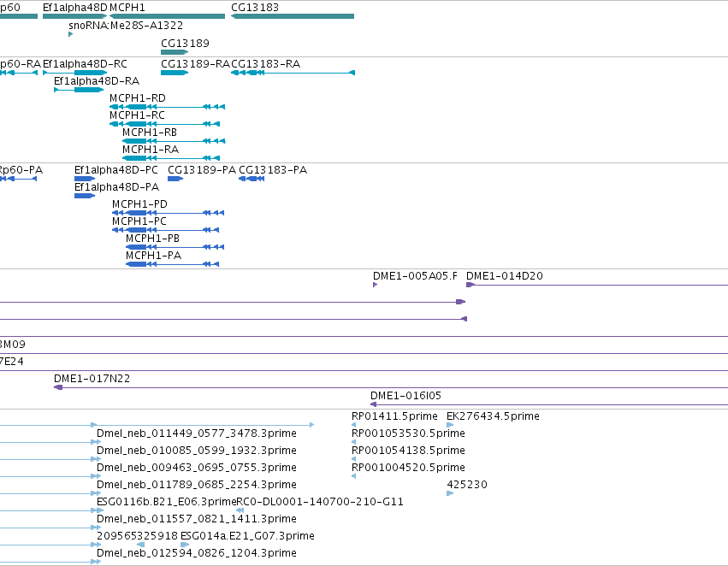This screenshot has height=566, width=728.
Task: Click the EK276434.5prime feature label
Action: point(493,416)
